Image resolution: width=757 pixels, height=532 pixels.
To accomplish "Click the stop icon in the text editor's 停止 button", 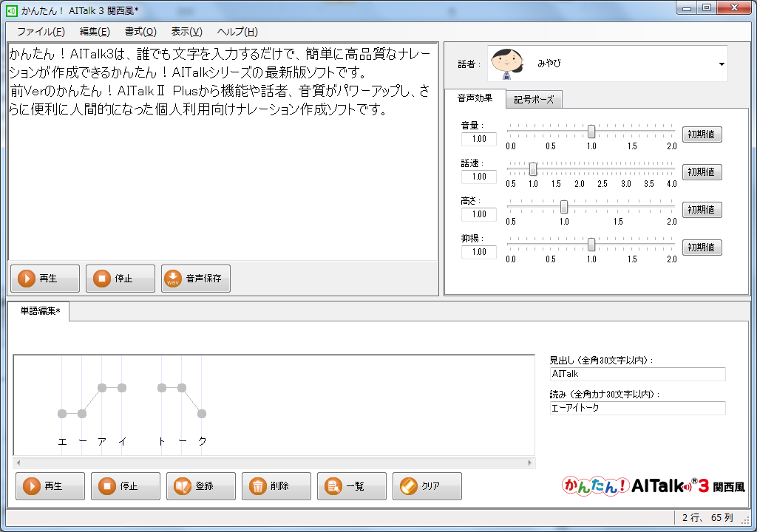I will coord(102,279).
